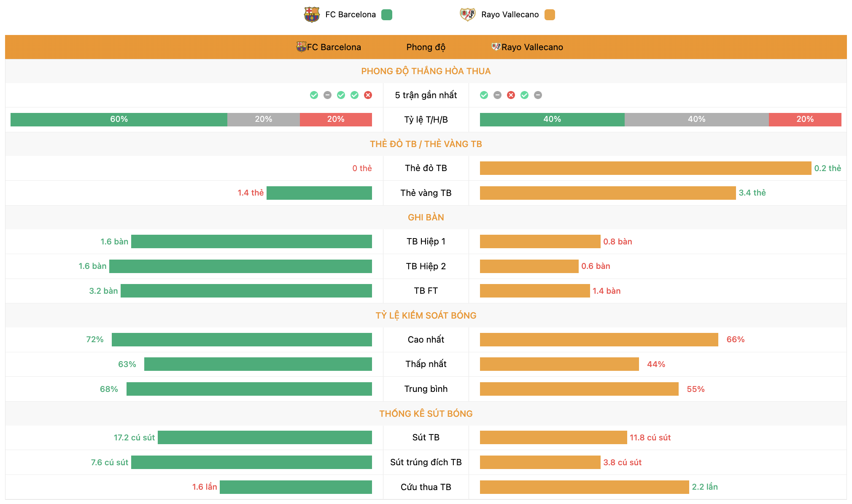Click Rayo's 66% highest possession value

[x=736, y=339]
